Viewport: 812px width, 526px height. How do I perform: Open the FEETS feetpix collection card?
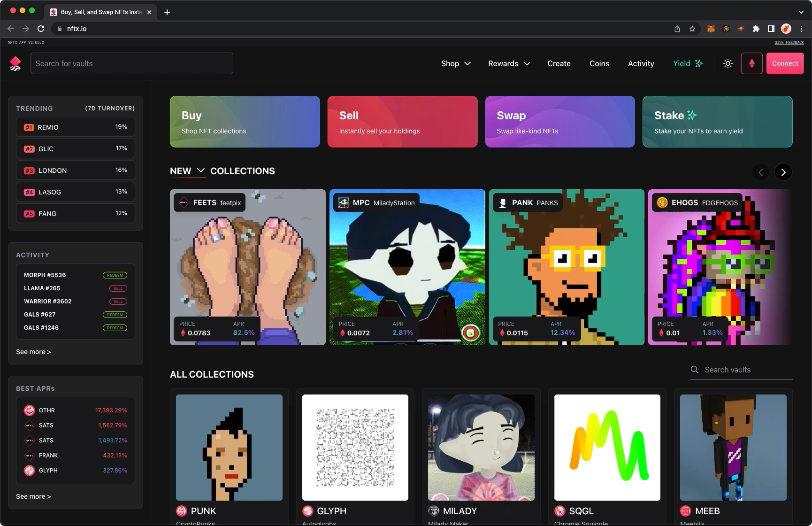(248, 267)
